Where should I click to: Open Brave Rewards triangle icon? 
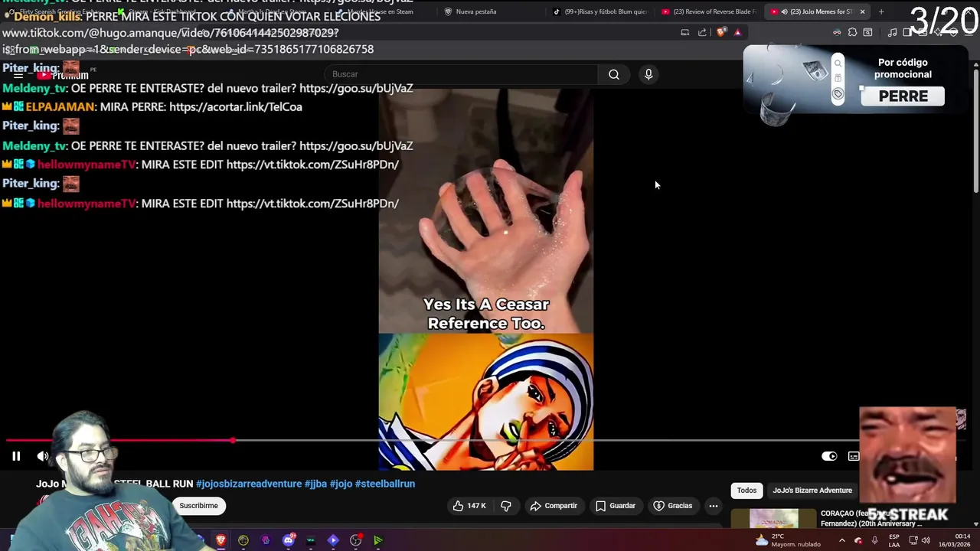737,32
